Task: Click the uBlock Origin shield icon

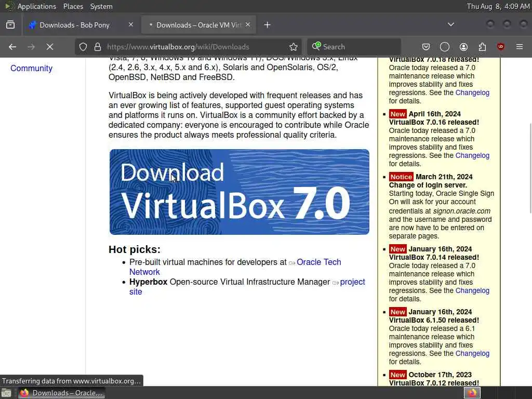Action: tap(501, 47)
